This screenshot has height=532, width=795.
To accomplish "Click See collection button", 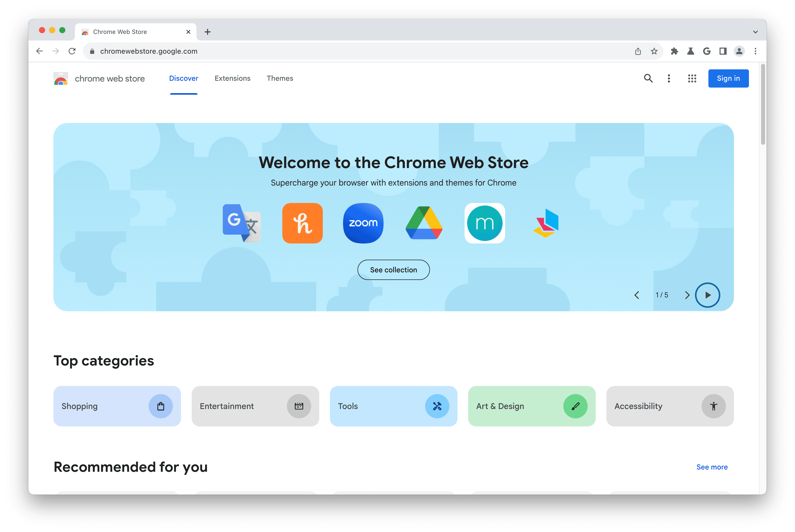I will [x=394, y=270].
